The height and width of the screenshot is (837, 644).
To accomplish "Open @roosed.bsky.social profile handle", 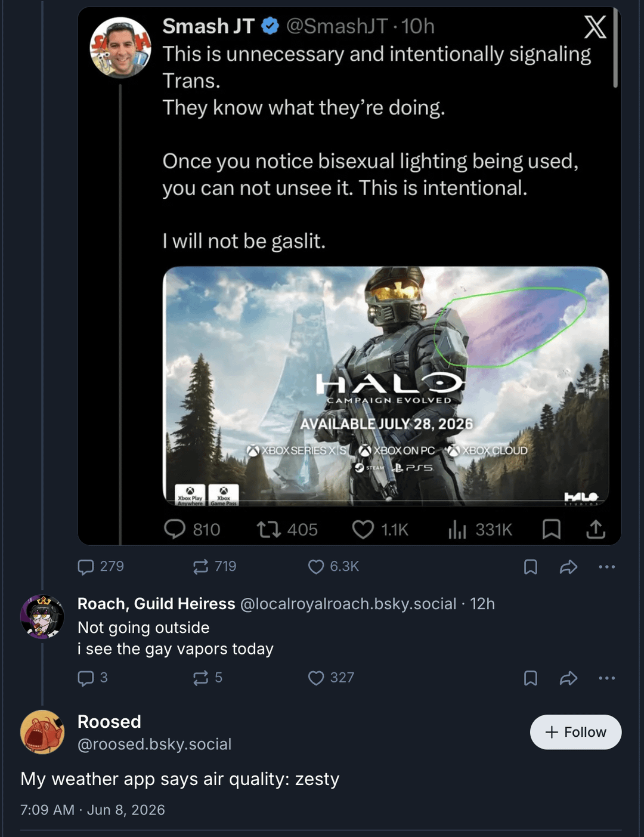I will (x=154, y=745).
